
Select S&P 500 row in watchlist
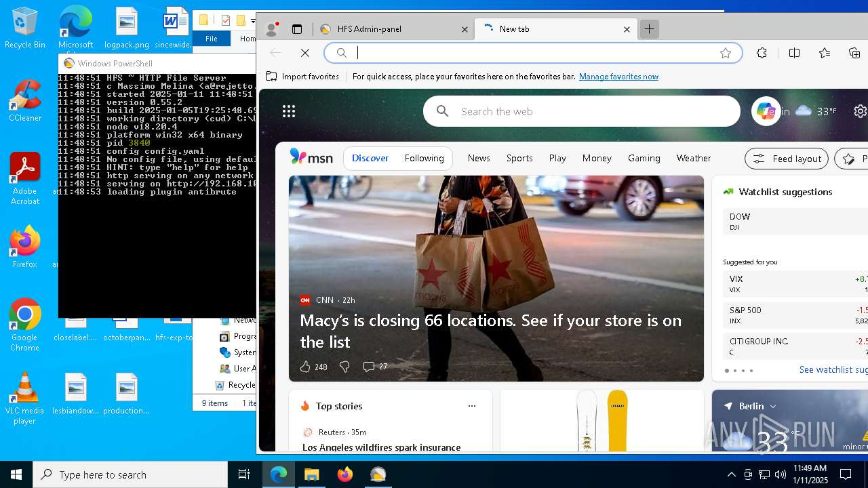pos(795,314)
